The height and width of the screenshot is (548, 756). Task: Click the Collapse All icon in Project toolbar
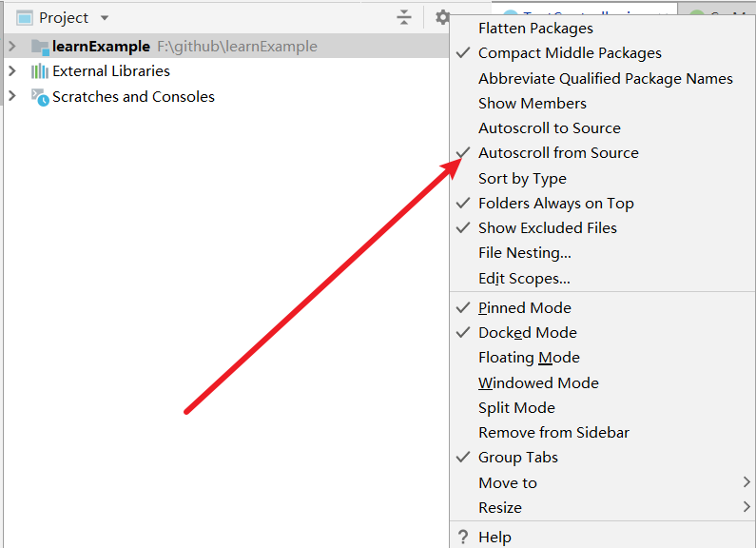pyautogui.click(x=404, y=17)
